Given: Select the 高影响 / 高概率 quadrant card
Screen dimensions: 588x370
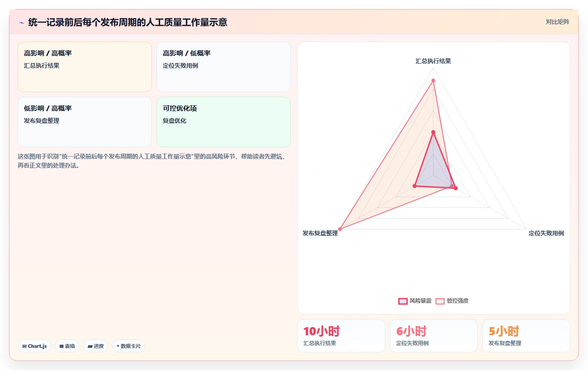Looking at the screenshot, I should 85,67.
